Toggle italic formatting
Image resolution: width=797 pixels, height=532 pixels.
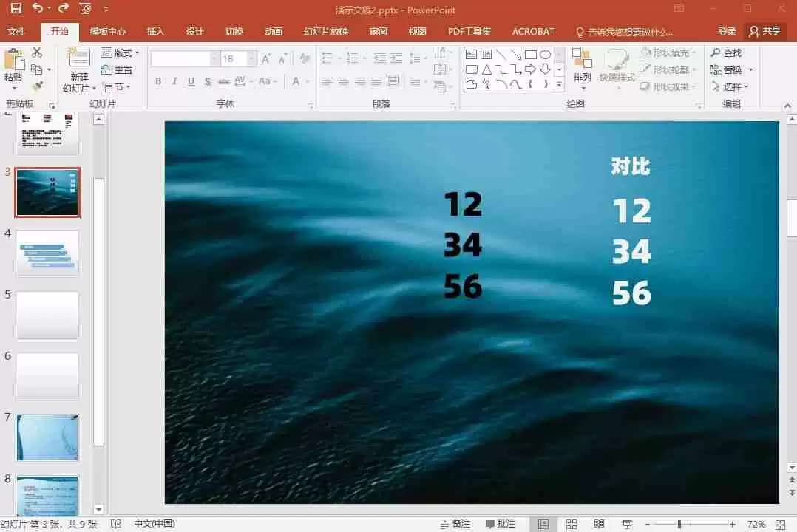[173, 81]
